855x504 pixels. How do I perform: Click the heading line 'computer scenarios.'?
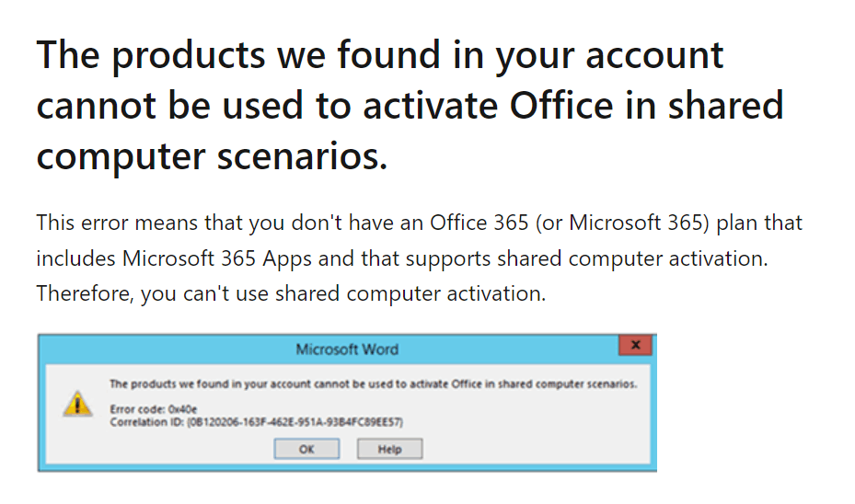212,157
